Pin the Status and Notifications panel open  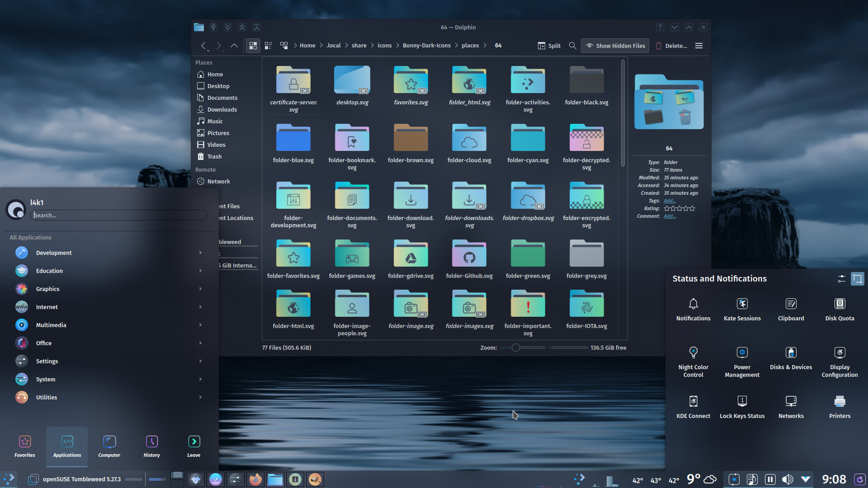(x=858, y=279)
